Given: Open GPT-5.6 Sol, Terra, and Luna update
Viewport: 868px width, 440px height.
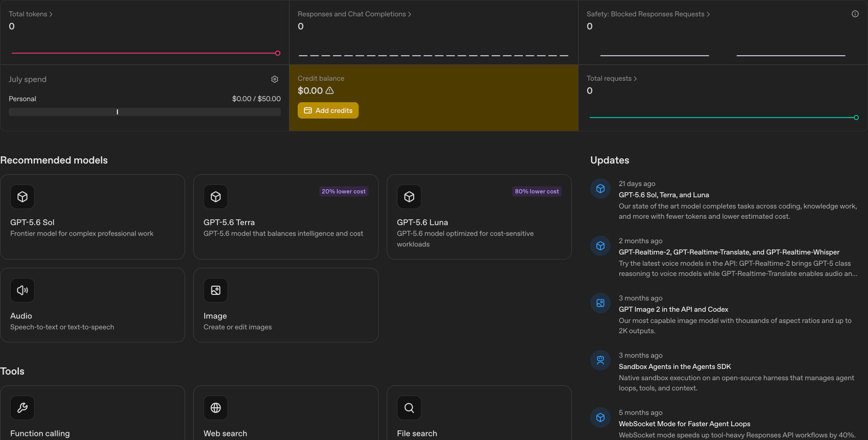Looking at the screenshot, I should point(664,195).
